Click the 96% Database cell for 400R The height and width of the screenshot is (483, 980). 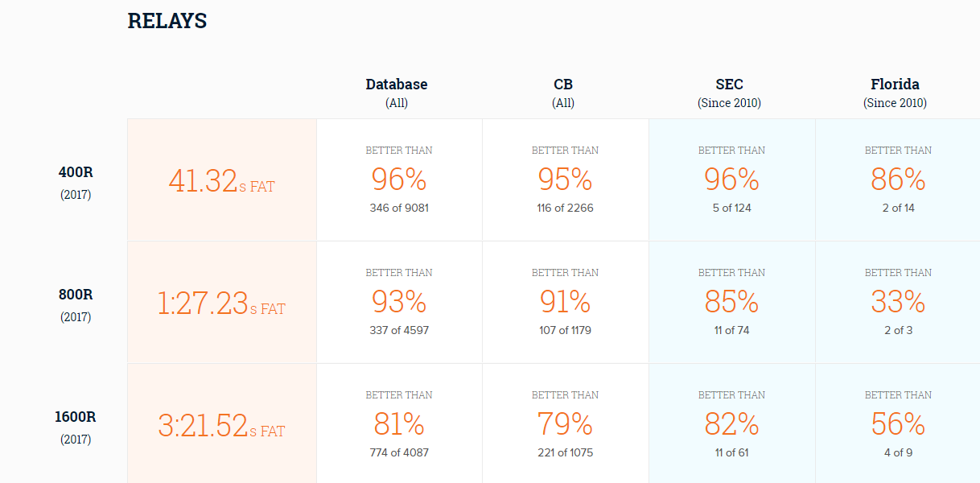coord(399,180)
